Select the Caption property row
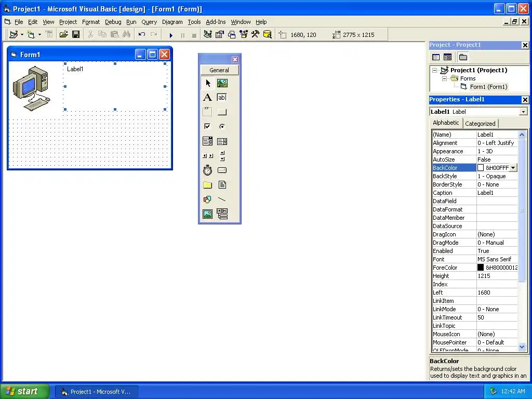The height and width of the screenshot is (399, 532). (x=475, y=193)
